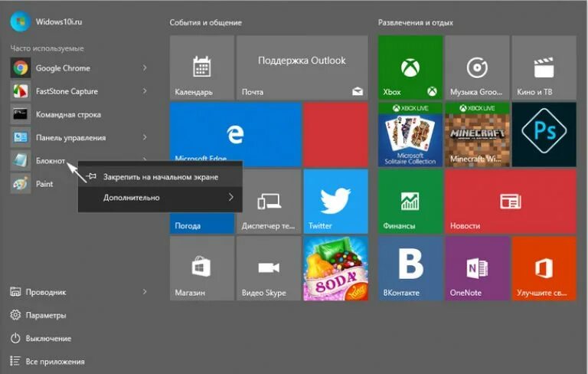Show Все приложения list
The image size is (588, 374).
pyautogui.click(x=47, y=362)
